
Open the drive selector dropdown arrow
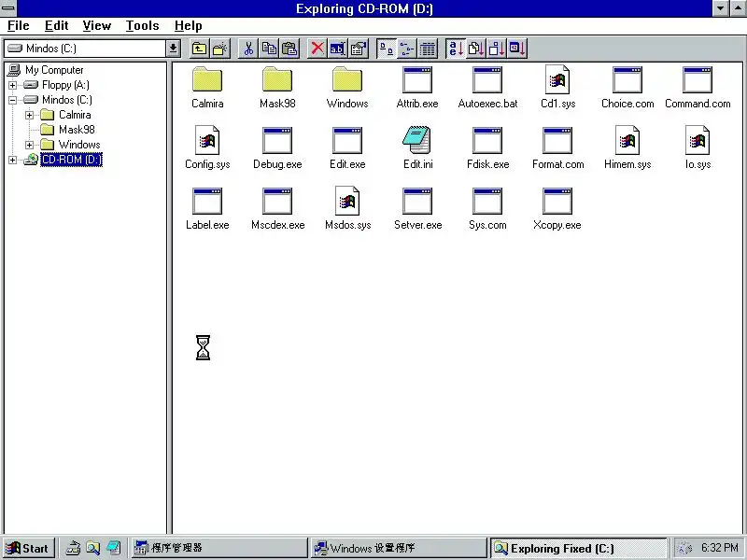pos(173,49)
